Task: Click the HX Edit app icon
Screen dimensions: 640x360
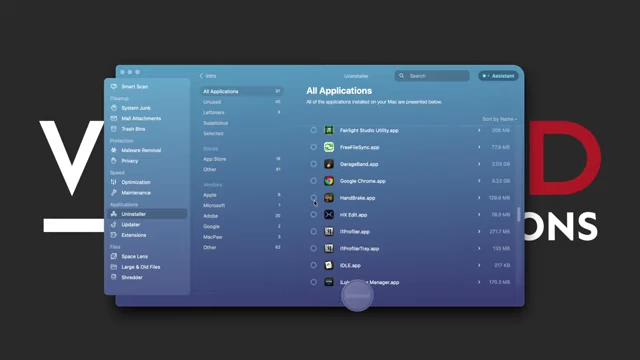Action: pyautogui.click(x=329, y=215)
